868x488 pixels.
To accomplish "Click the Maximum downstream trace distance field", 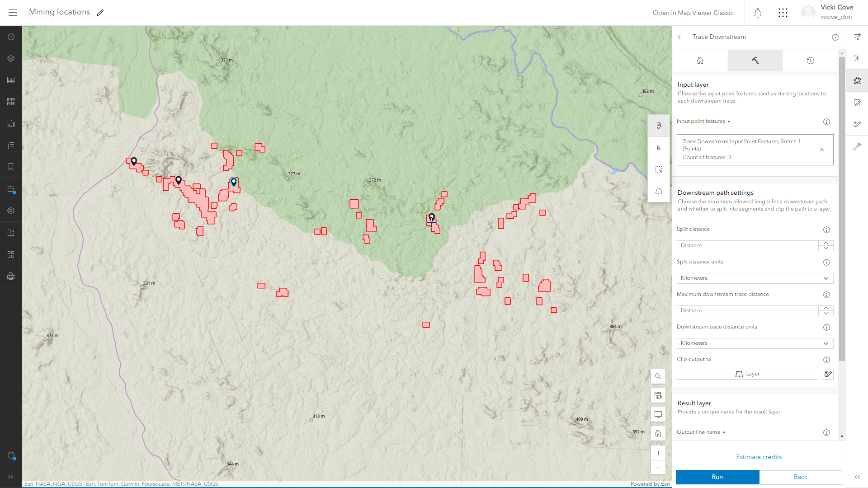I will (747, 311).
